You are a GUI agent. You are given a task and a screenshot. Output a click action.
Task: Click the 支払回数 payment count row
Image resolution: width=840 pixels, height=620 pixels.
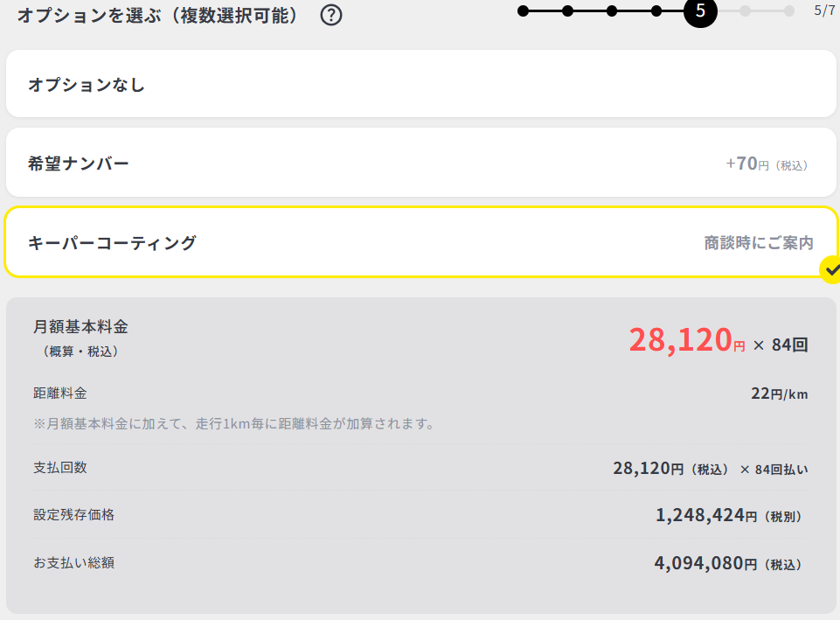coord(420,468)
